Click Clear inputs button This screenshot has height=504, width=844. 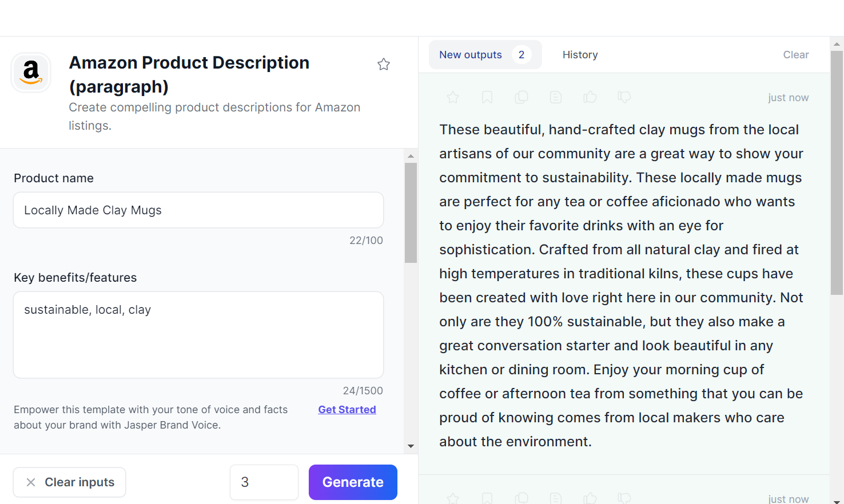point(70,482)
